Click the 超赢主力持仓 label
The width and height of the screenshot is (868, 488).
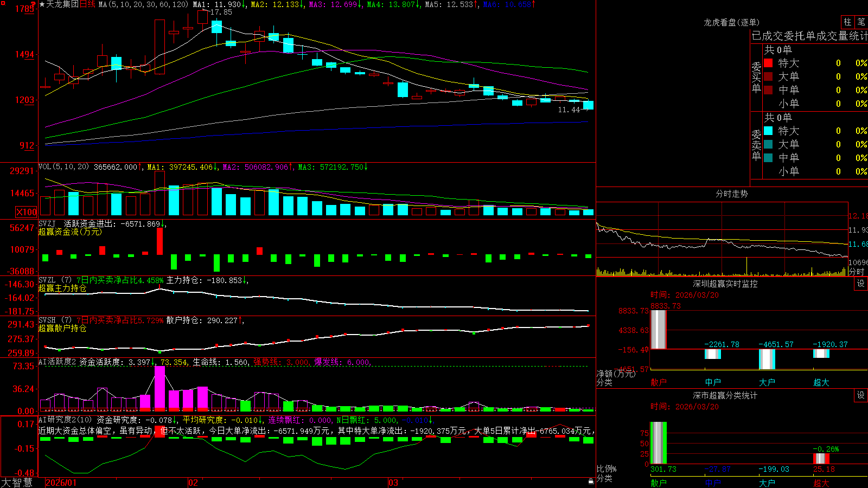(62, 288)
